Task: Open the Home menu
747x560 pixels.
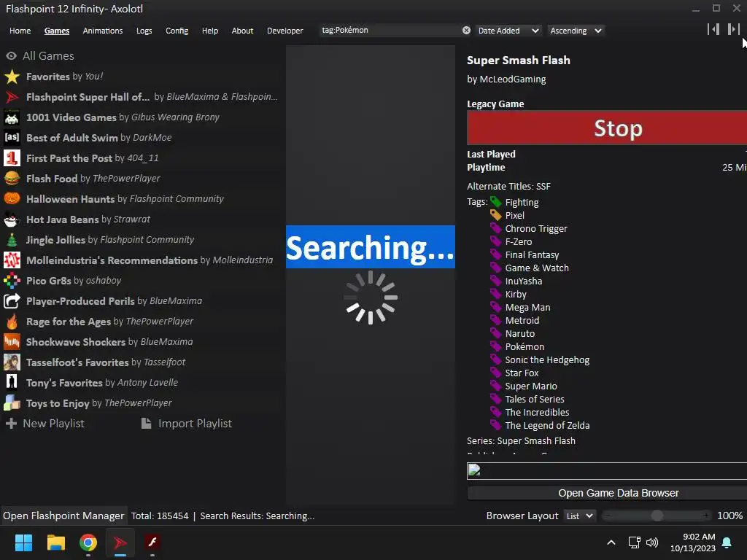Action: (20, 31)
